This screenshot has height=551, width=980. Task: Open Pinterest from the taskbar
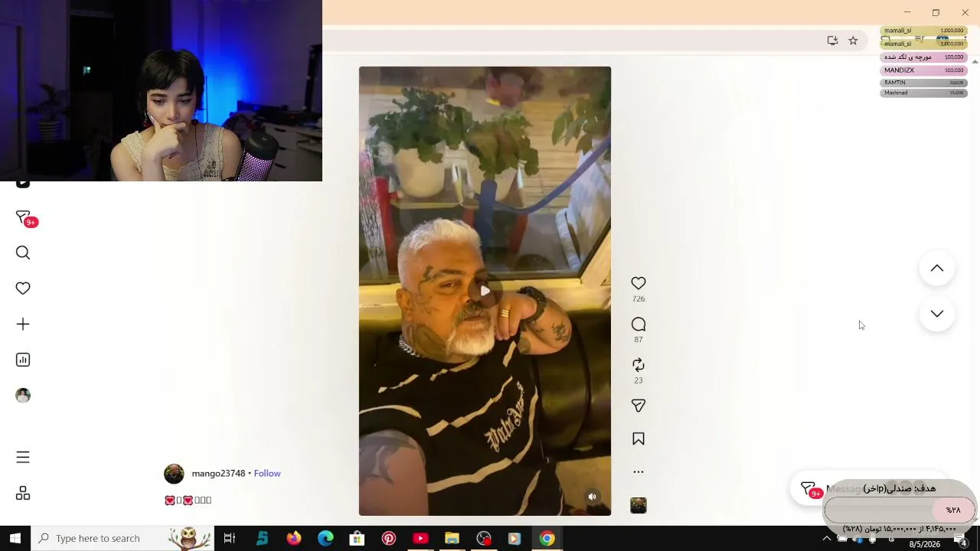(389, 539)
